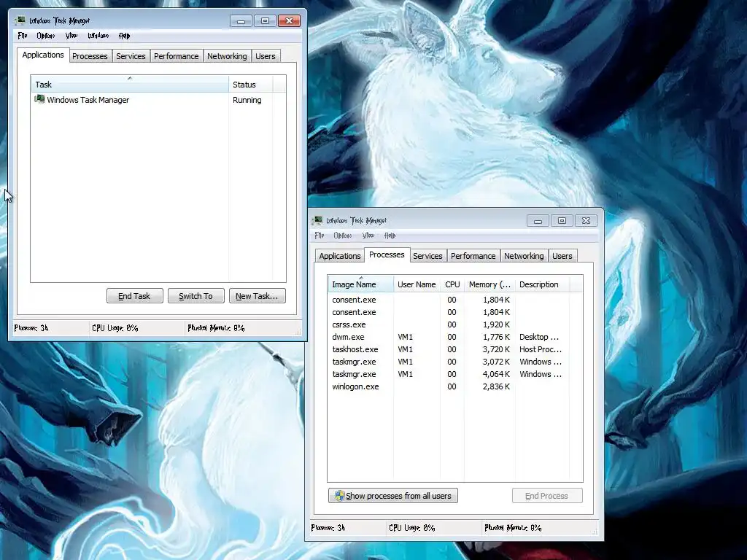Image resolution: width=747 pixels, height=560 pixels.
Task: Click Processes: 34 in the Applications-tab window status bar
Action: tap(31, 328)
